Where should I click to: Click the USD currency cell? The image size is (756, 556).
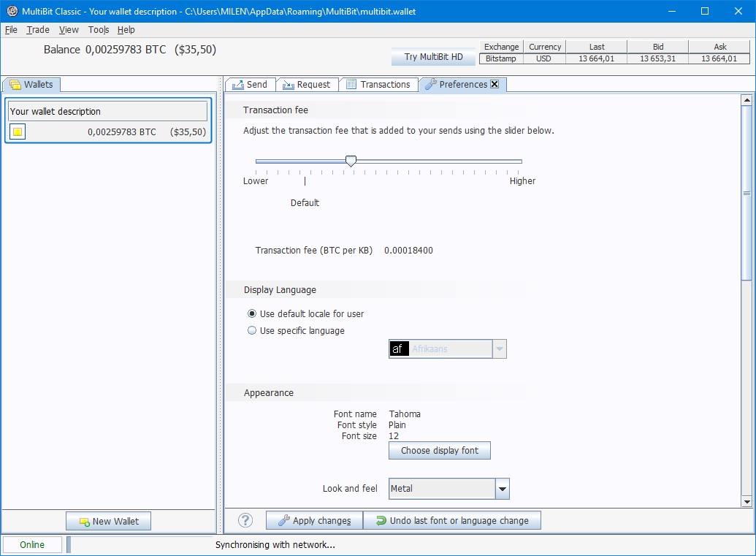coord(544,58)
